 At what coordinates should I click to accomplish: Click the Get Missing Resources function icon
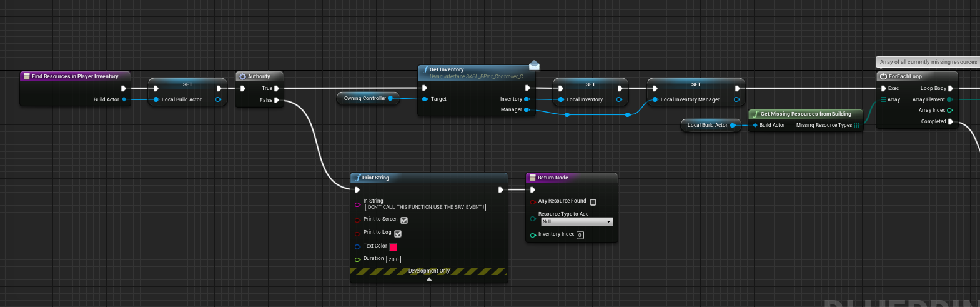pos(756,114)
